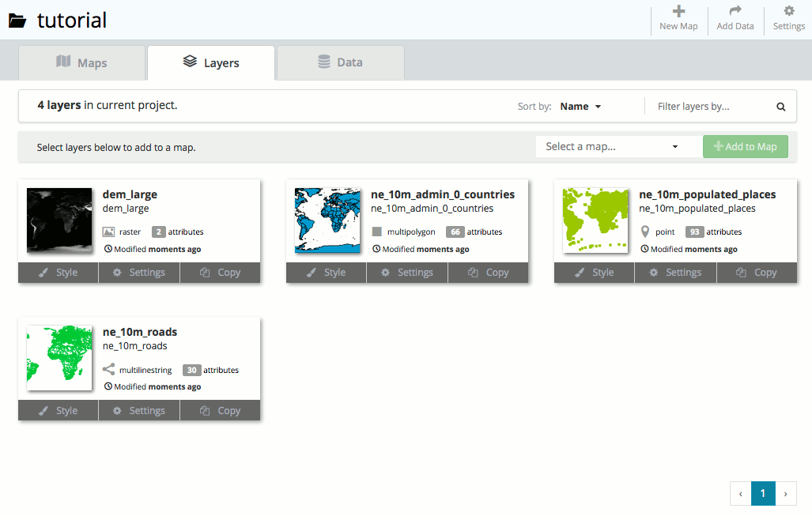Switch to the Maps tab

point(82,62)
